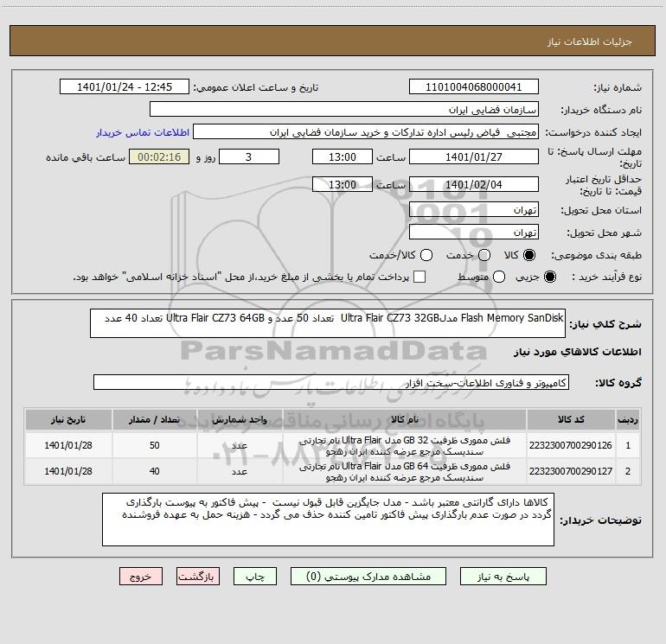Select the 'خدمت' radio button
The width and height of the screenshot is (666, 644).
484,255
